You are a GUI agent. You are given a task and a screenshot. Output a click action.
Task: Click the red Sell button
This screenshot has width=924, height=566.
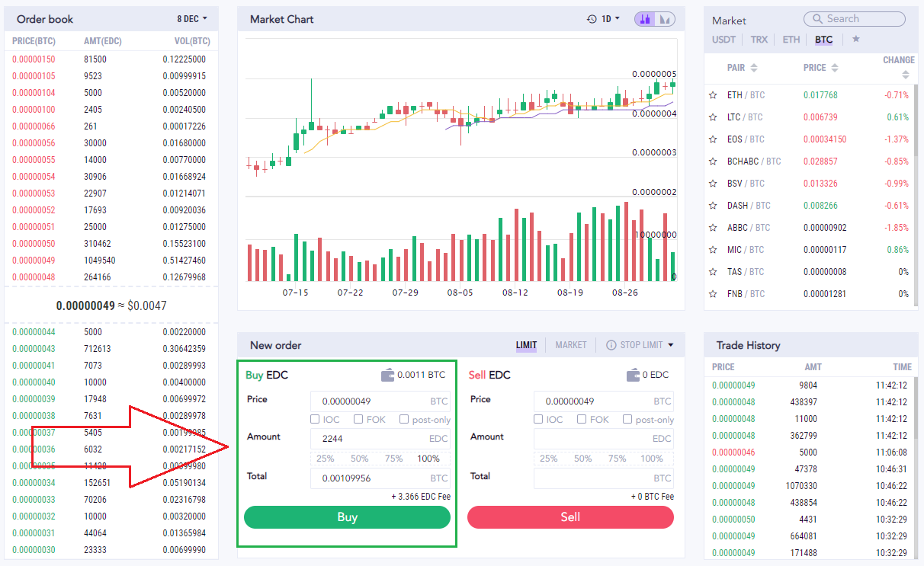click(x=570, y=517)
